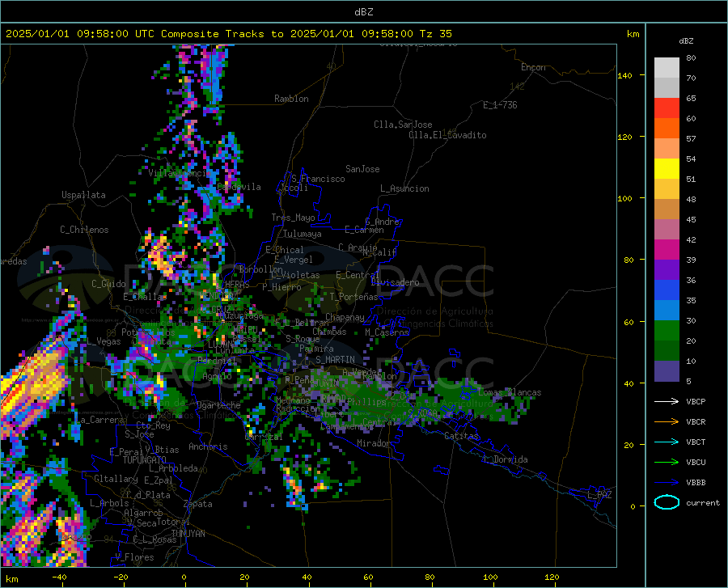This screenshot has height=588, width=728.
Task: Click the Chapanay place label
Action: [345, 317]
